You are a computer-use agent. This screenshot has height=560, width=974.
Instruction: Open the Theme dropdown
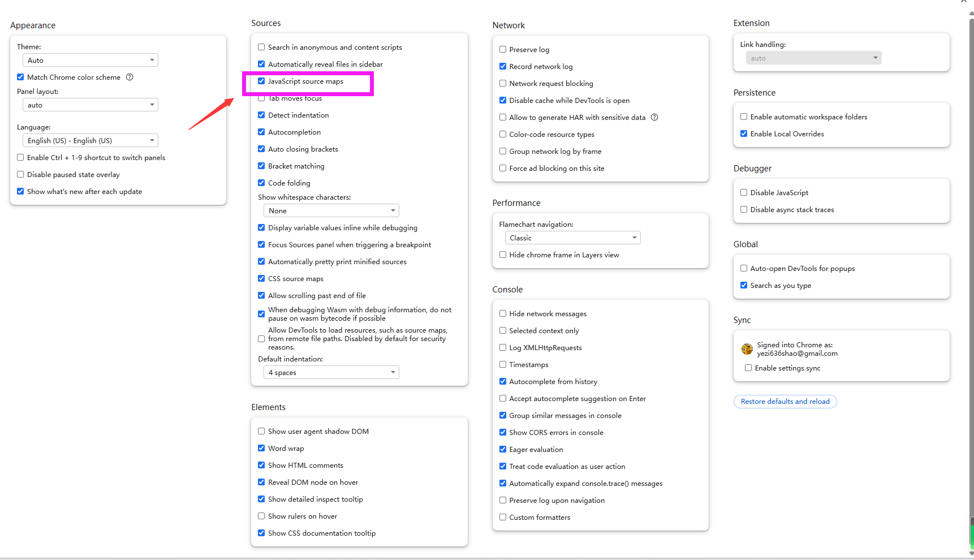[x=90, y=61]
